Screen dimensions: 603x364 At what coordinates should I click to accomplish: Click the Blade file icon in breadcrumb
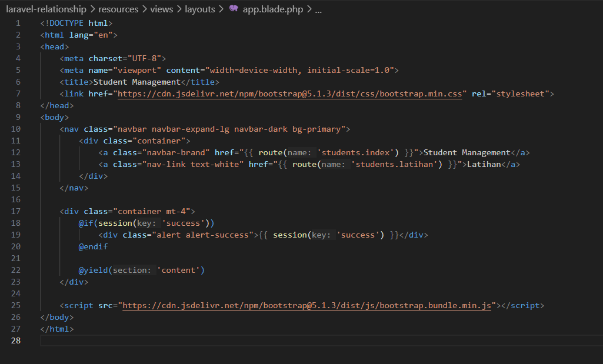(x=234, y=9)
